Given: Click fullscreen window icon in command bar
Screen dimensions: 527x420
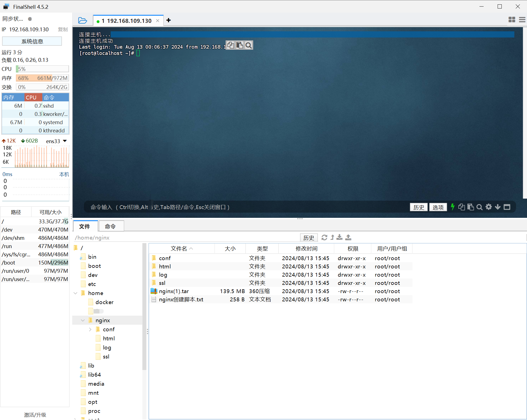Looking at the screenshot, I should pos(507,207).
